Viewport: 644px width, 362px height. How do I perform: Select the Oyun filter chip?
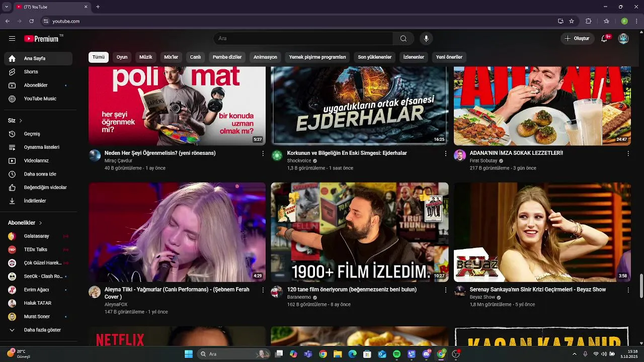pos(122,57)
